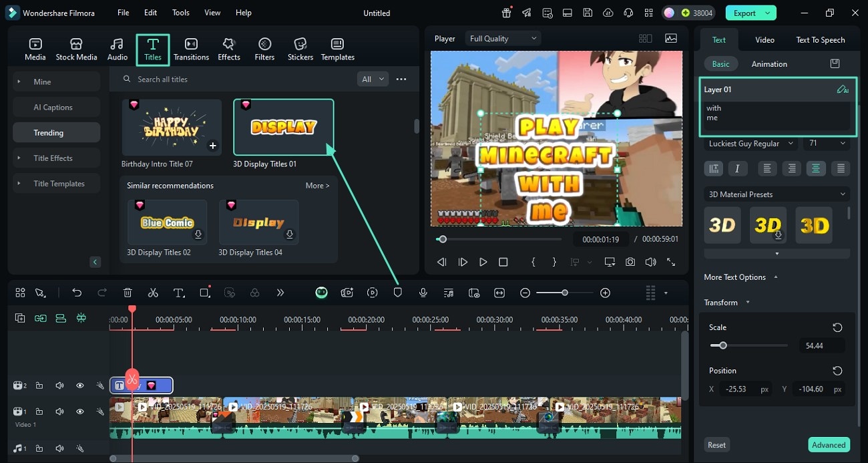868x463 pixels.
Task: Open the File menu
Action: tap(124, 13)
